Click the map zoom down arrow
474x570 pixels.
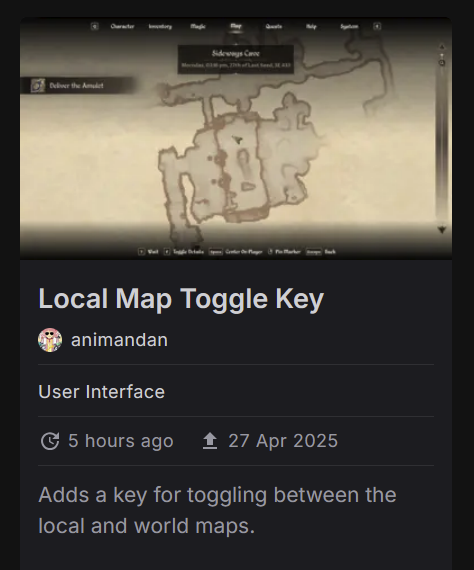442,230
